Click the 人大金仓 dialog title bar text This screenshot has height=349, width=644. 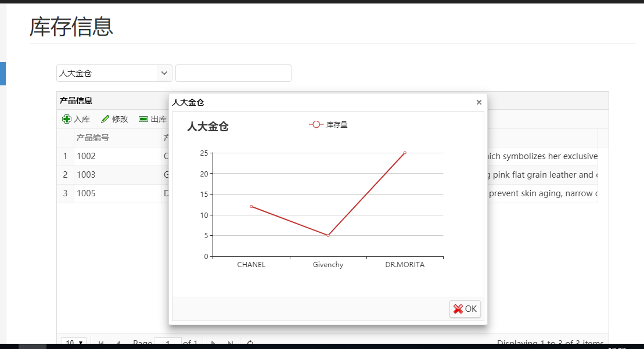click(188, 102)
